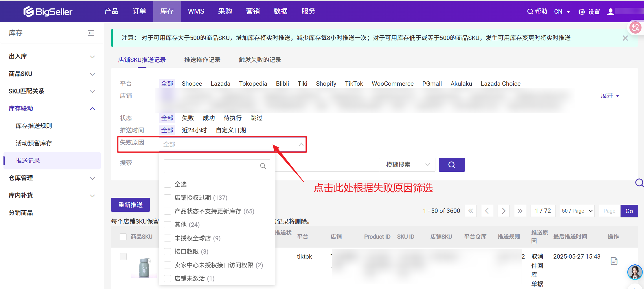Tick the 全选 checkbox in dropdown
The height and width of the screenshot is (289, 644).
tap(168, 184)
